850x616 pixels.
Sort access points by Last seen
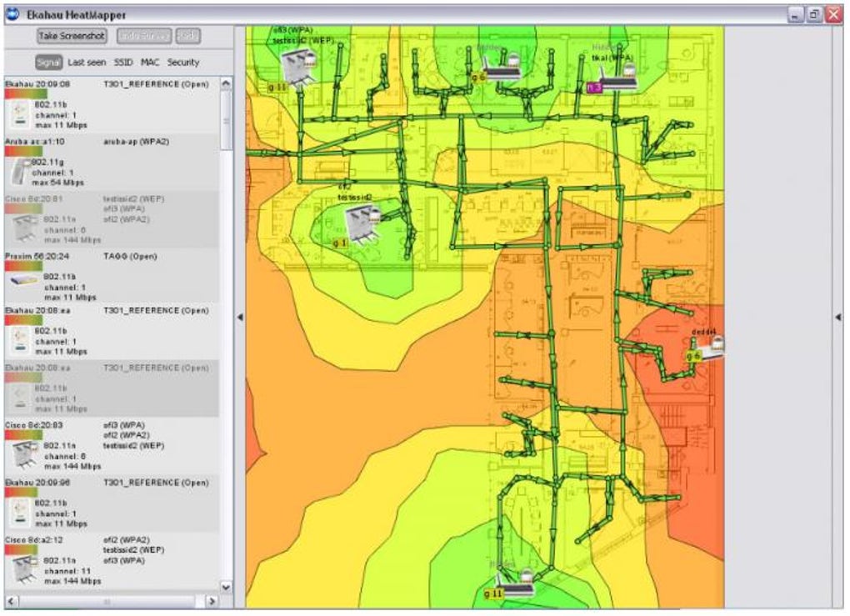87,63
